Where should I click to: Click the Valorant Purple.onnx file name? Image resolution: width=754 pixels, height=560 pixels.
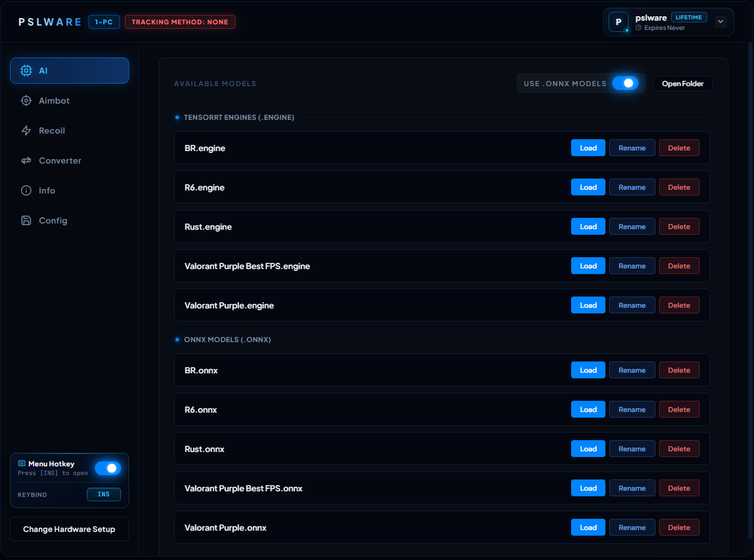(225, 528)
